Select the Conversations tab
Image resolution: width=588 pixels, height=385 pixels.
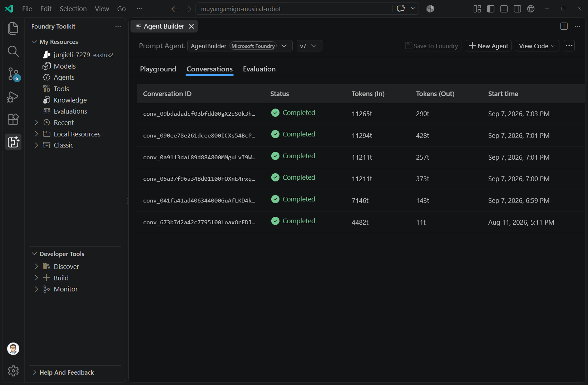coord(209,69)
